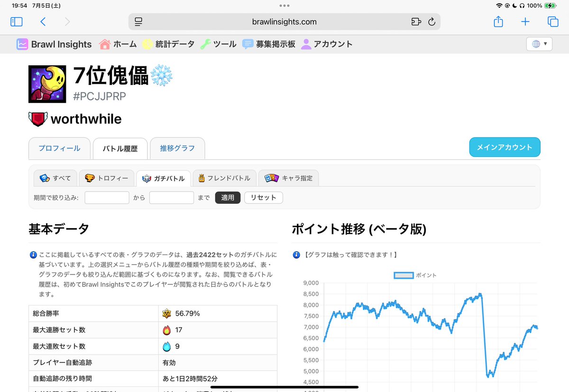
Task: Focus the start date field
Action: pyautogui.click(x=107, y=198)
